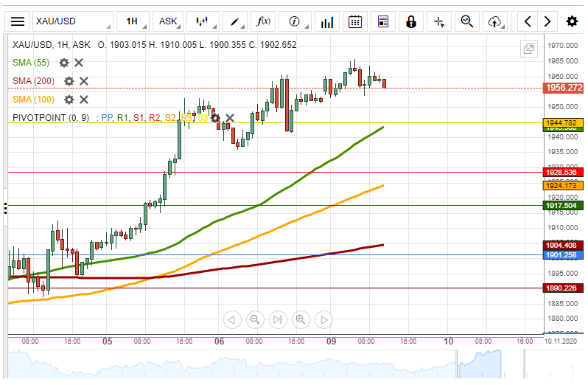The height and width of the screenshot is (385, 588).
Task: Remove the SMA (200) indicator
Action: click(x=84, y=81)
